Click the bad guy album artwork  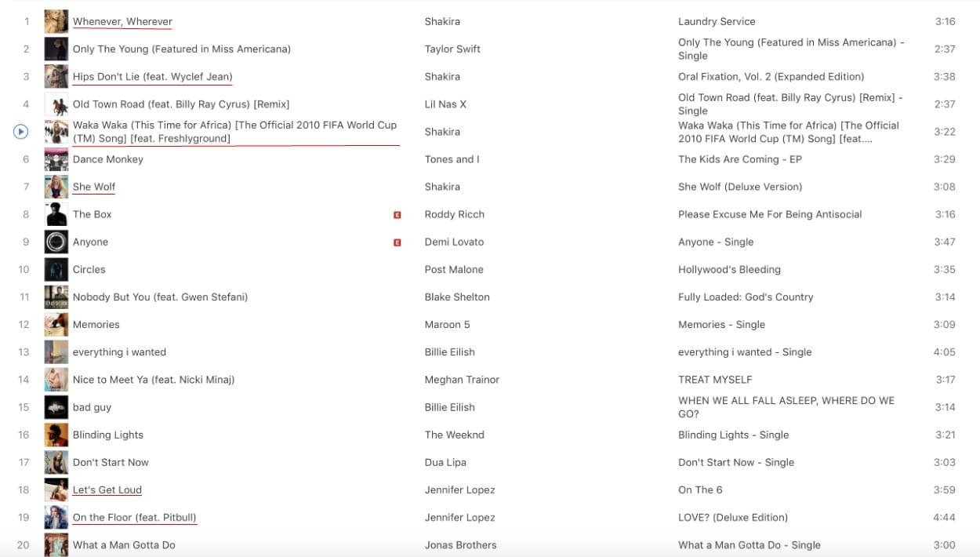click(56, 407)
